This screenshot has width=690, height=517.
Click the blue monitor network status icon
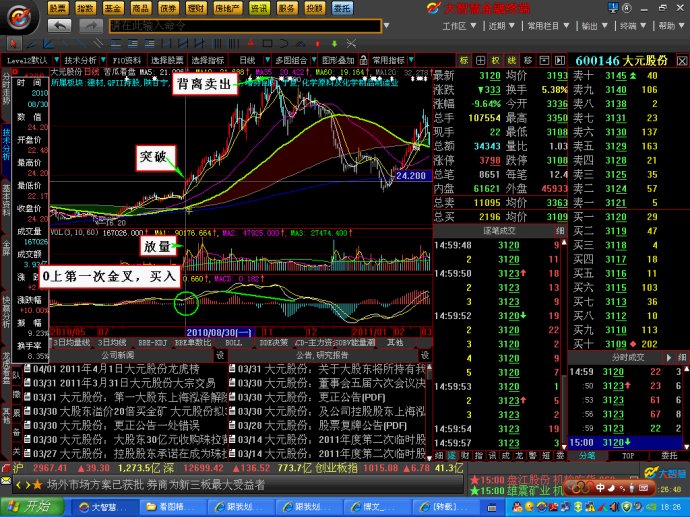pyautogui.click(x=613, y=7)
